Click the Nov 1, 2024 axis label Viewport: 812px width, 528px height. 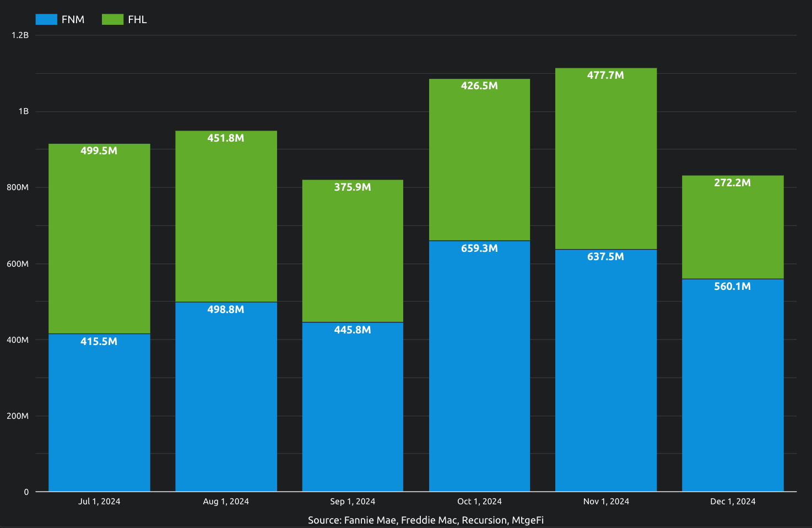point(606,502)
